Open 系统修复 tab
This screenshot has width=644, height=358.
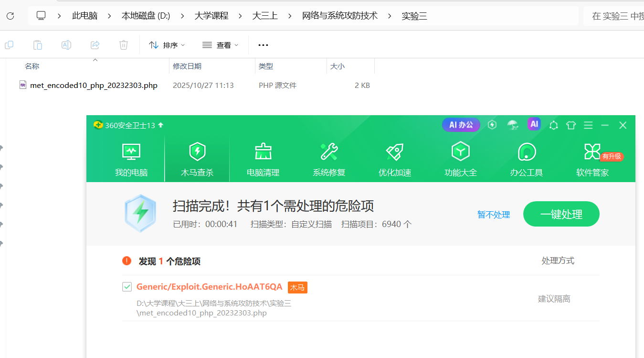click(x=329, y=160)
